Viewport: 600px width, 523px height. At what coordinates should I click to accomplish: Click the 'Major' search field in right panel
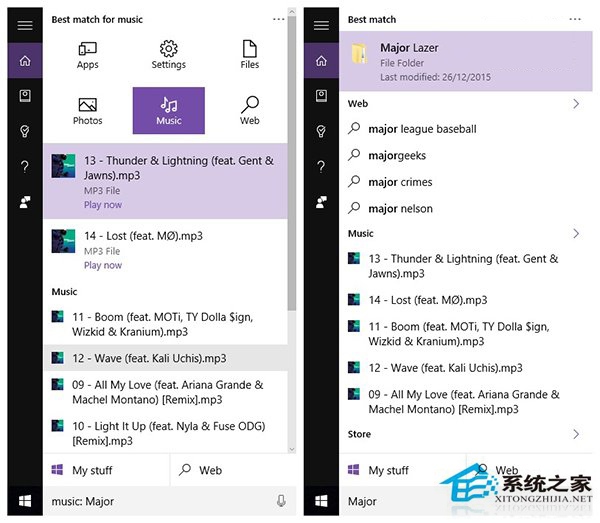click(466, 501)
